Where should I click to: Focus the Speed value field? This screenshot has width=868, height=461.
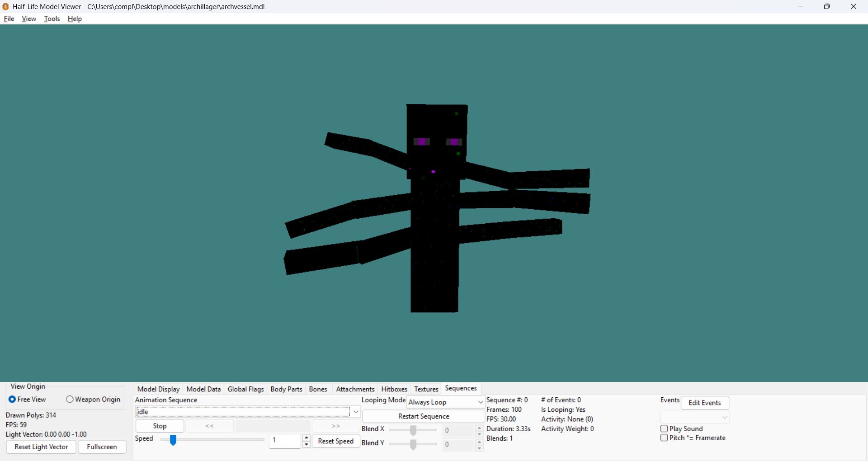(285, 441)
